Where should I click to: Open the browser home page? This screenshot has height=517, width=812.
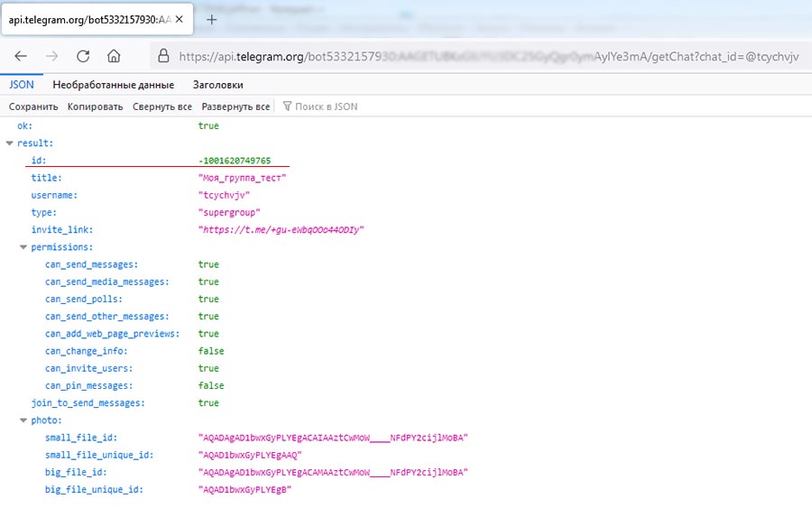point(114,56)
